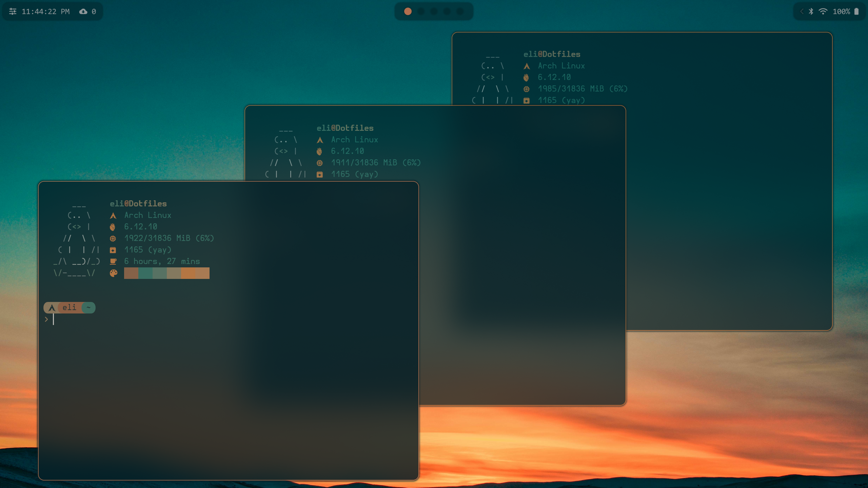Click the 'eli' user prompt segment
Screen dimensions: 868x488
coord(69,308)
